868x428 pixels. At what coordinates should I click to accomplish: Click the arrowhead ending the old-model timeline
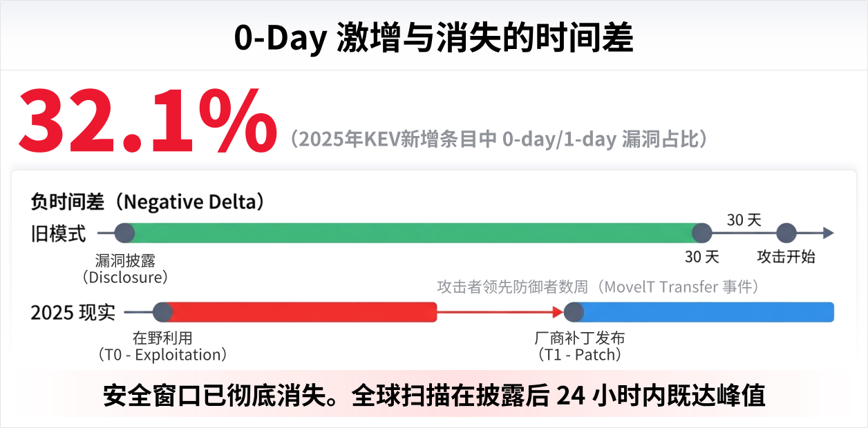(828, 233)
